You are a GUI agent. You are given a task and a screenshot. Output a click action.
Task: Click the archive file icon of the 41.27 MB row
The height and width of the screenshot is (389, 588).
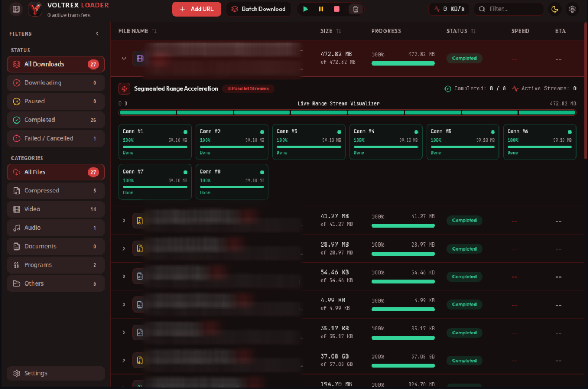click(x=140, y=221)
